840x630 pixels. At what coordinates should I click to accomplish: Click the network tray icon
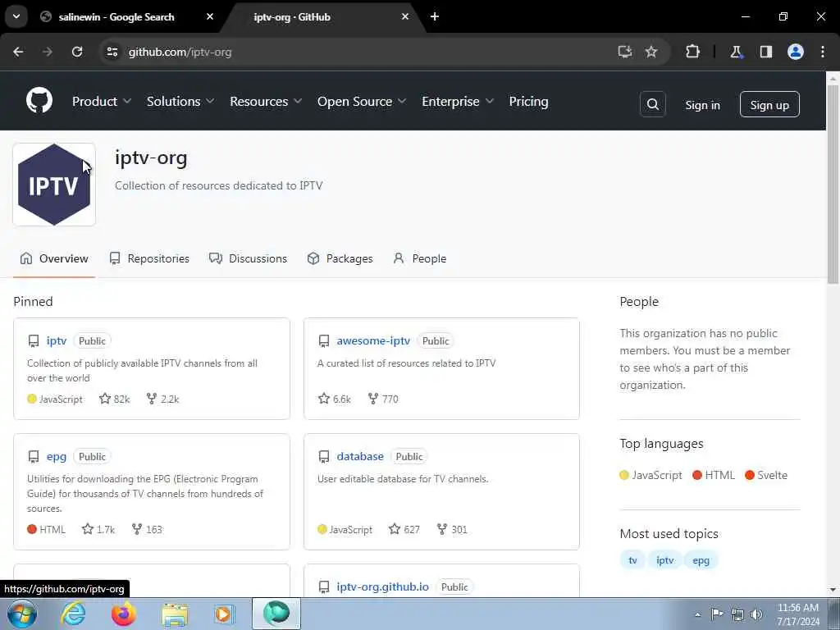737,614
